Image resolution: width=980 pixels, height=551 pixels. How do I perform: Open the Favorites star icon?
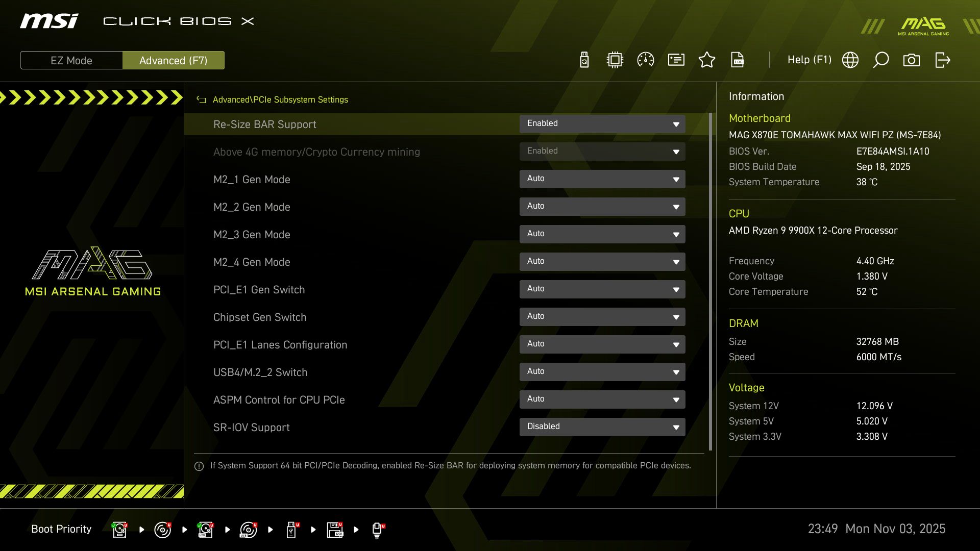(x=707, y=60)
